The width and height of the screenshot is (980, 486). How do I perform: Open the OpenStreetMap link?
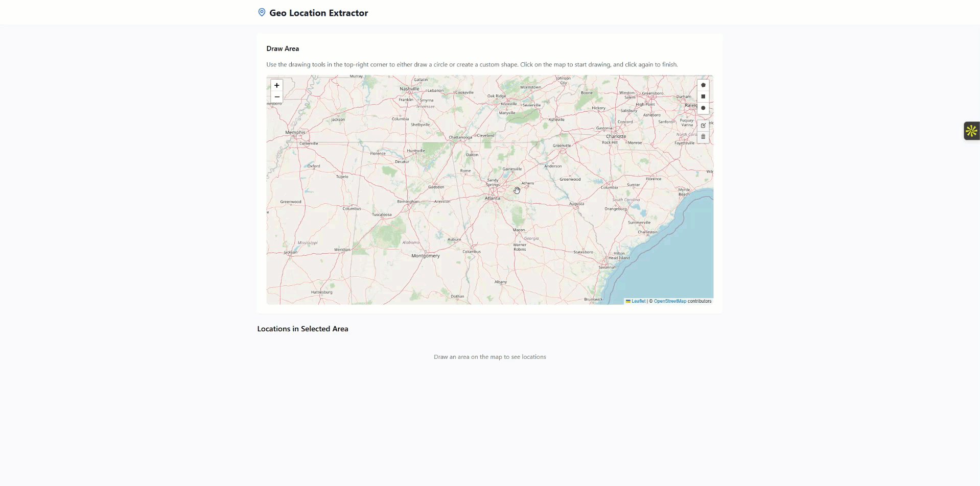[x=670, y=301]
